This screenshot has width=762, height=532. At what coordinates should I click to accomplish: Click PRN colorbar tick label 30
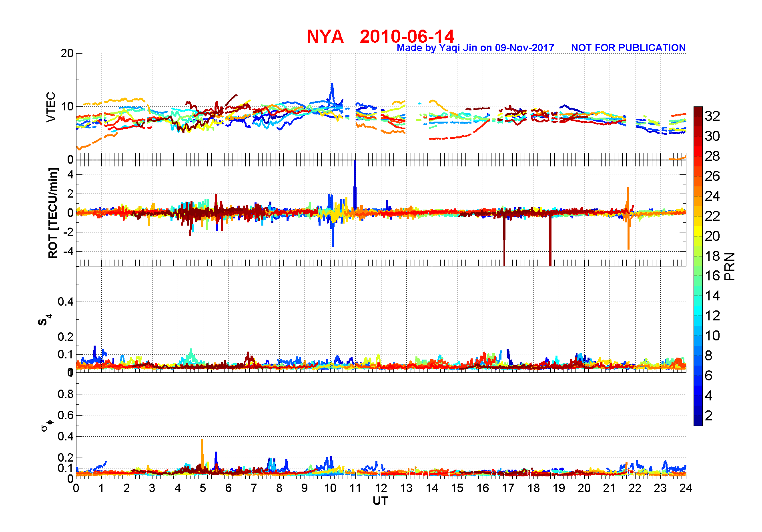pos(712,136)
